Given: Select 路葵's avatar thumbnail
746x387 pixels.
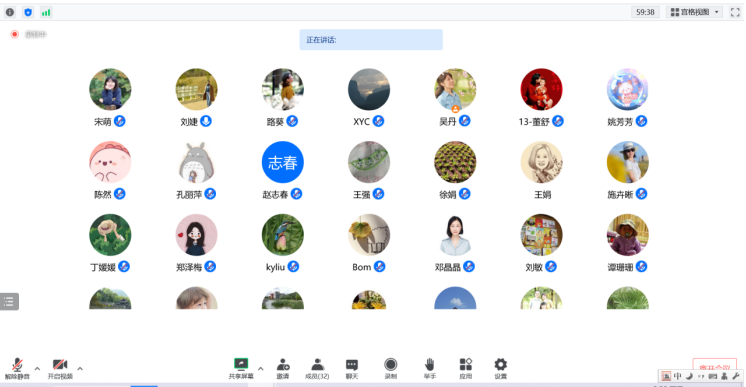Looking at the screenshot, I should click(283, 89).
